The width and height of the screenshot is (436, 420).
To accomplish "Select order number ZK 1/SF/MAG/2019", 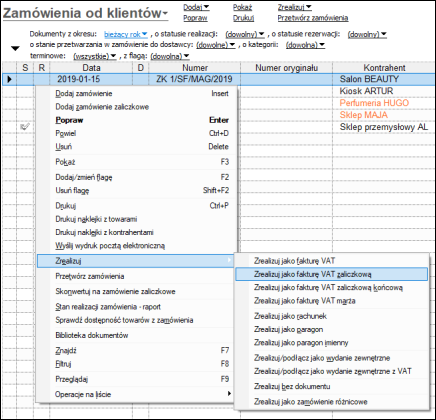I will tap(194, 79).
